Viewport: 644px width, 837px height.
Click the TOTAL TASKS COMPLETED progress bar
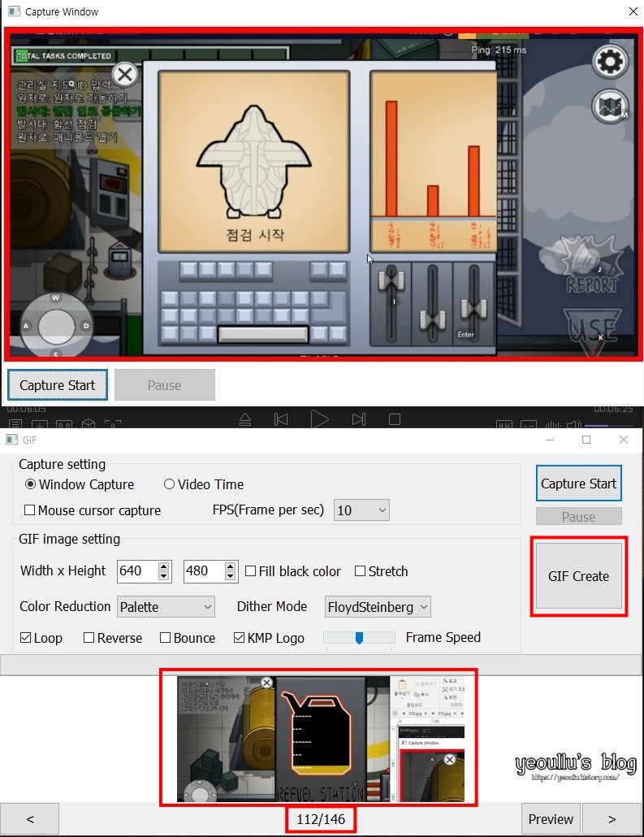click(x=150, y=55)
